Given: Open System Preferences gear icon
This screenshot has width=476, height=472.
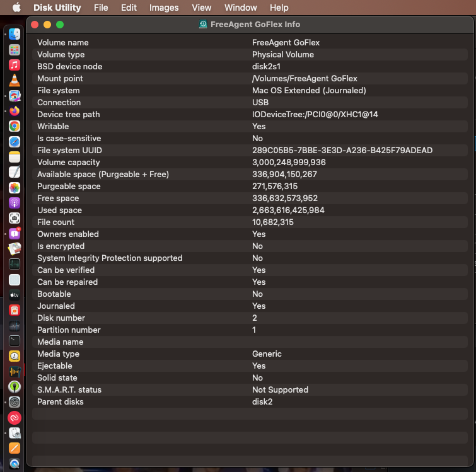Looking at the screenshot, I should coord(15,402).
